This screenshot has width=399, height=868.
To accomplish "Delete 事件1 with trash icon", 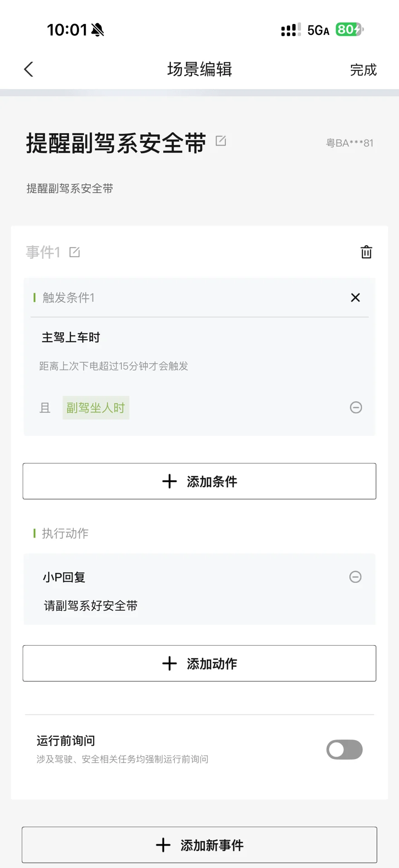I will tap(366, 252).
